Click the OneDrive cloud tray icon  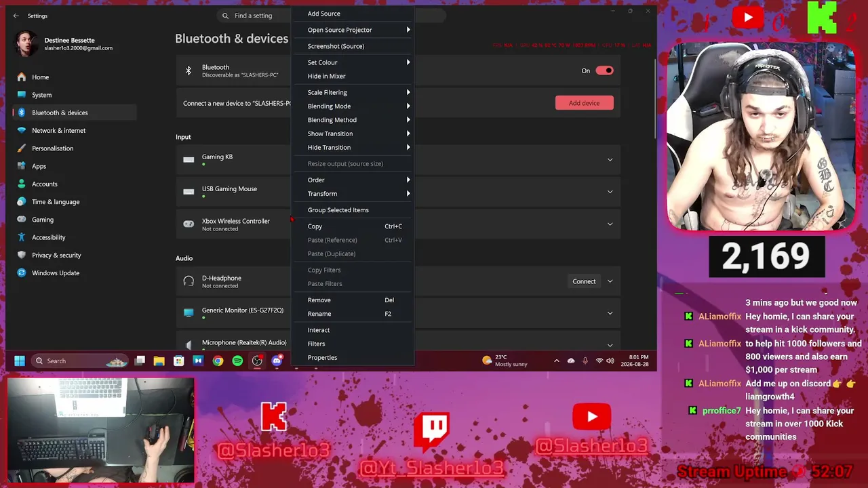[x=571, y=361]
